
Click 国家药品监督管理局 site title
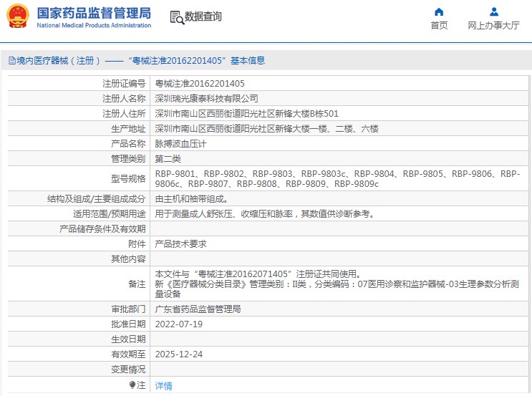coord(94,13)
